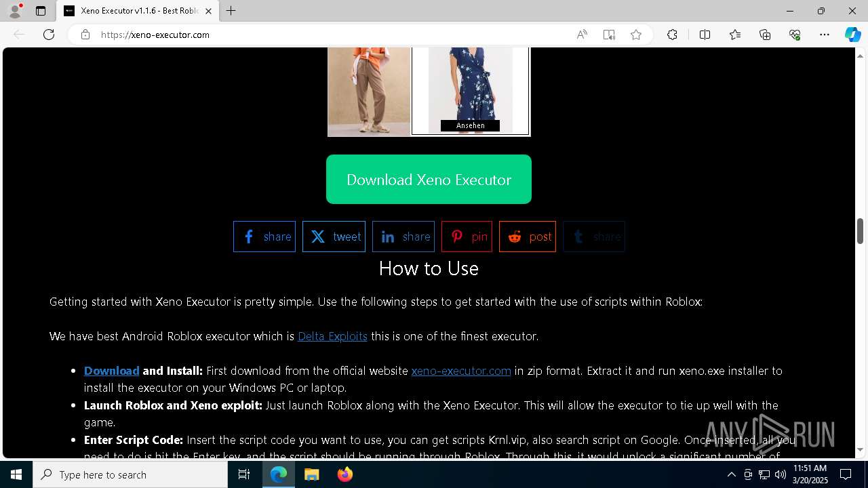
Task: Pin page on Pinterest
Action: [467, 237]
